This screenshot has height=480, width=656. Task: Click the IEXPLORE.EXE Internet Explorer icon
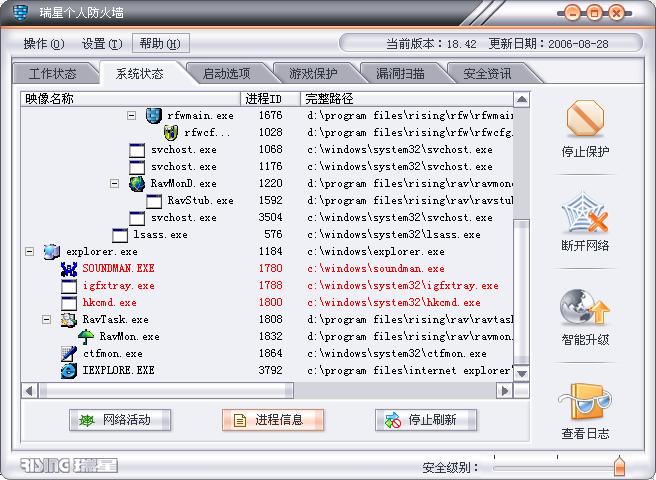pyautogui.click(x=69, y=370)
